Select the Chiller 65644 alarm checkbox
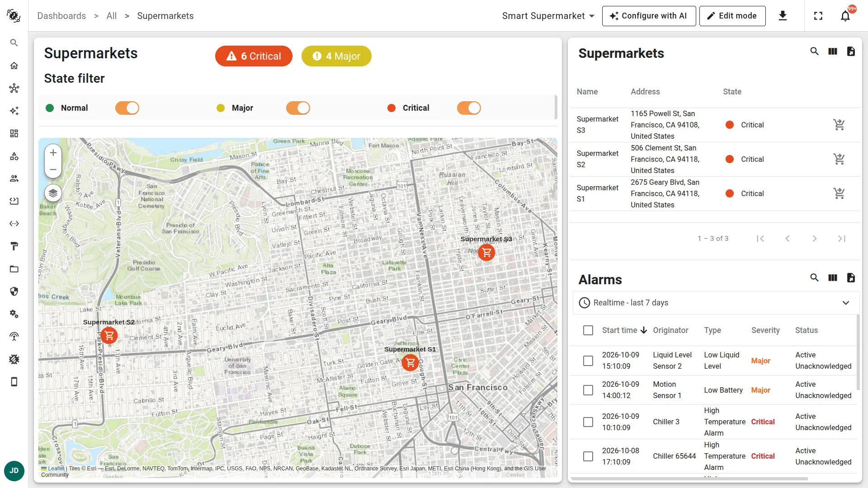The height and width of the screenshot is (488, 868). pos(588,456)
